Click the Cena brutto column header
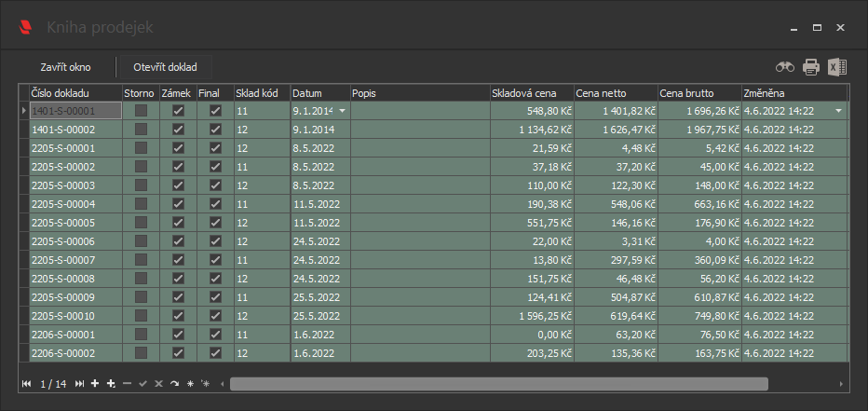Image resolution: width=868 pixels, height=411 pixels. (699, 93)
